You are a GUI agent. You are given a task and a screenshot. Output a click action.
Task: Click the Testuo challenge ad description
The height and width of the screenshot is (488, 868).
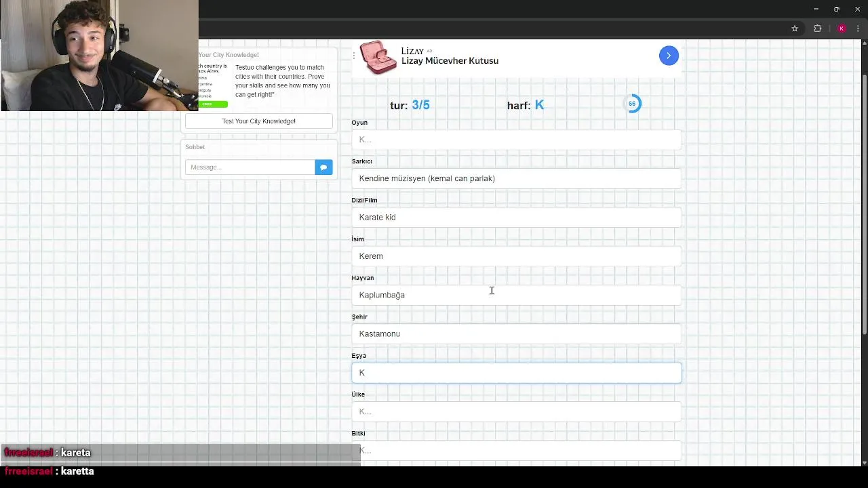pos(283,81)
